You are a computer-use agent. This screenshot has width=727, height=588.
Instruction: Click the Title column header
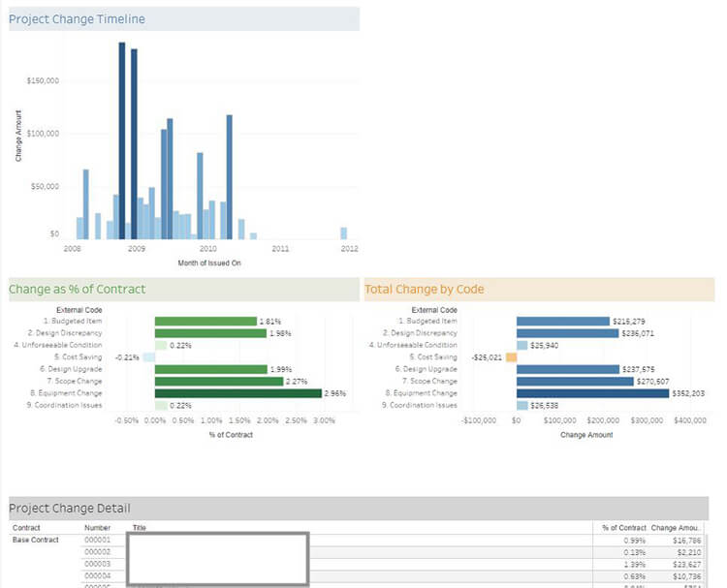(139, 528)
